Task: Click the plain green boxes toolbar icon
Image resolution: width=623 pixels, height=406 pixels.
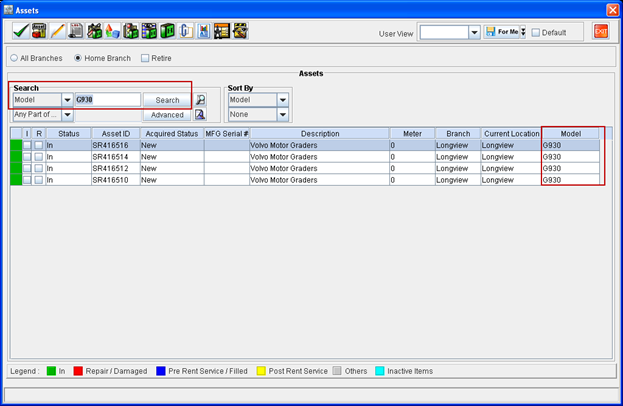Action: [167, 31]
